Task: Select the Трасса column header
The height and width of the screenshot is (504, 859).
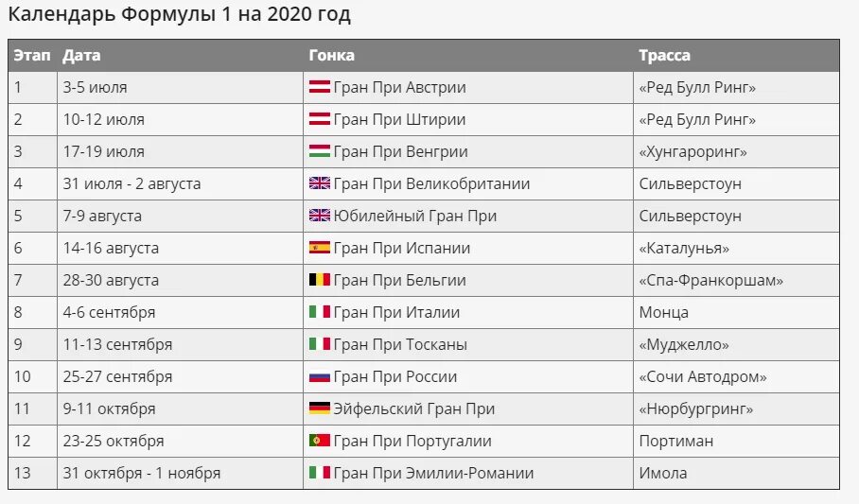Action: click(664, 56)
